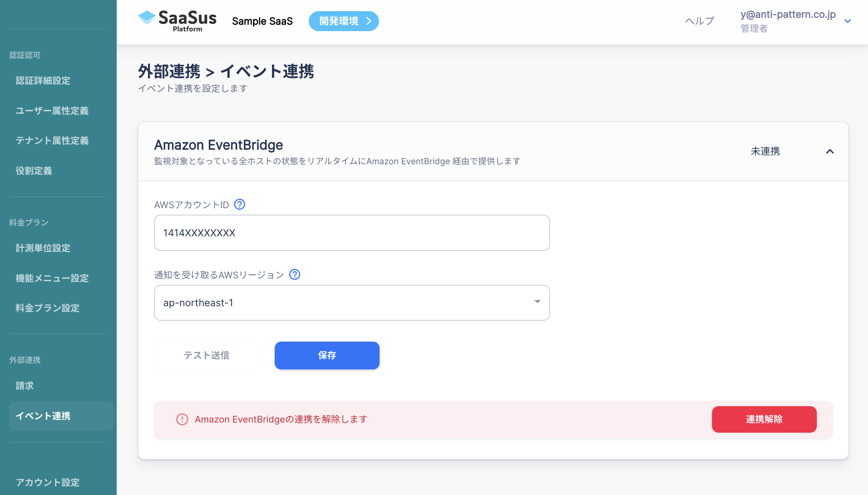This screenshot has width=868, height=495.
Task: Click the warning icon in red banner
Action: tap(182, 419)
